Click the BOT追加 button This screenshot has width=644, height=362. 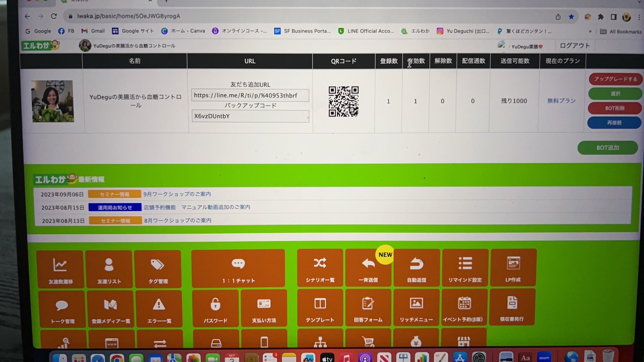[607, 148]
